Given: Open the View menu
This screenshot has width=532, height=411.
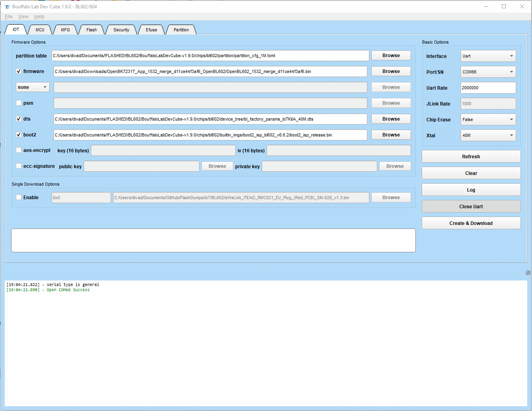Looking at the screenshot, I should pos(23,17).
